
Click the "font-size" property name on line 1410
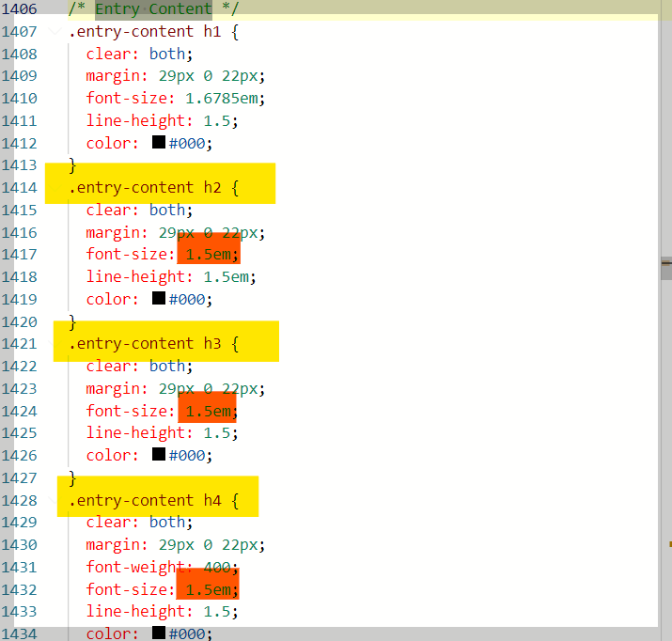(x=127, y=99)
